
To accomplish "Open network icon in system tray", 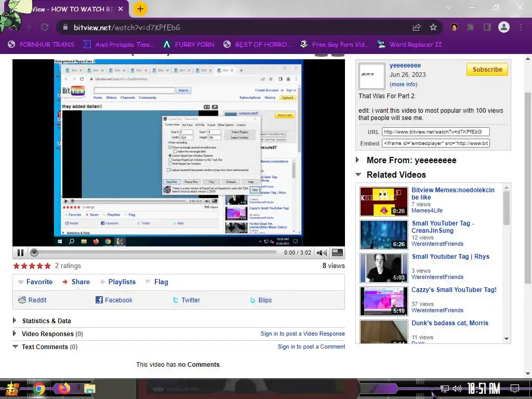I will tap(445, 389).
